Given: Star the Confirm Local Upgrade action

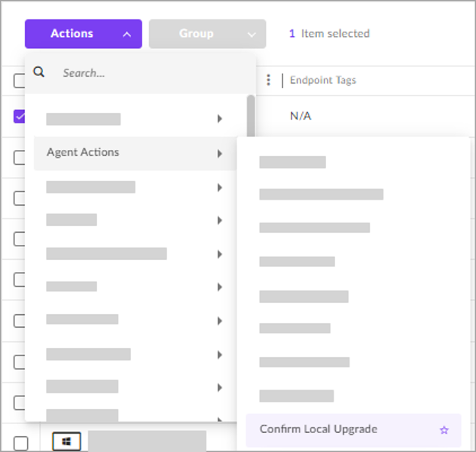Looking at the screenshot, I should [x=444, y=430].
